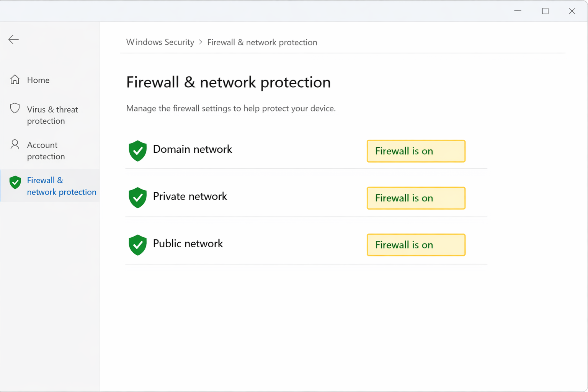588x392 pixels.
Task: Click Private network 'Firewall is on' status
Action: (416, 198)
